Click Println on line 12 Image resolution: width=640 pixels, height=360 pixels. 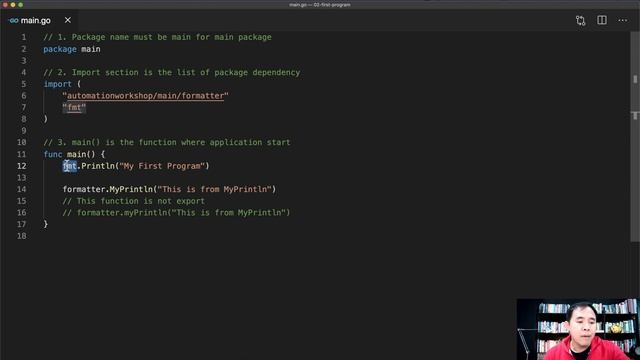coord(98,166)
